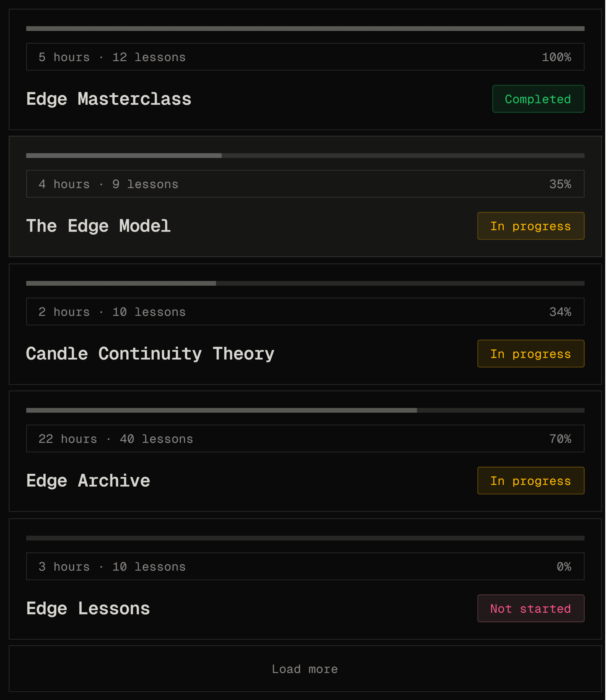The width and height of the screenshot is (610, 700).
Task: Click The Edge Model In progress badge
Action: point(535,228)
